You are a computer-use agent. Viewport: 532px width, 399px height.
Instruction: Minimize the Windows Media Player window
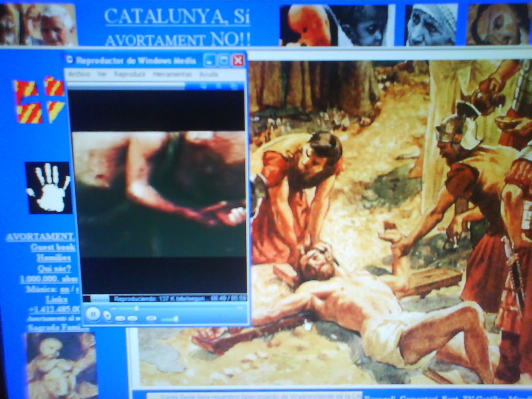tap(209, 61)
